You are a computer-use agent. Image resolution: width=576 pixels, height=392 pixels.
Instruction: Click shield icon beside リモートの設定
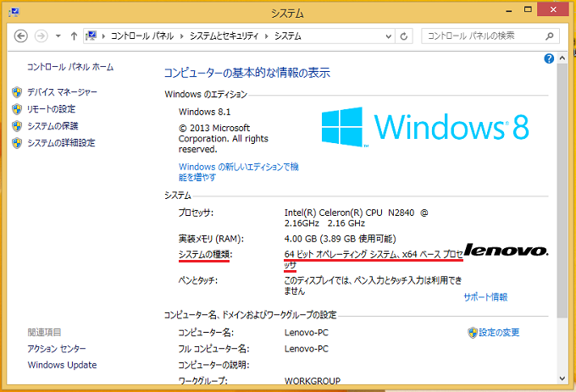point(17,109)
